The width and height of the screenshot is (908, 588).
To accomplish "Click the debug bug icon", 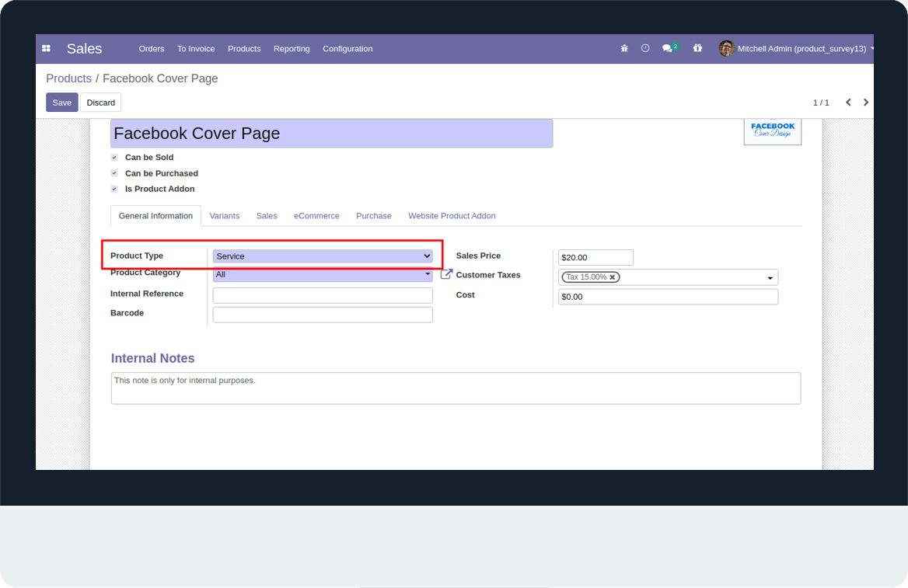I will coord(624,49).
